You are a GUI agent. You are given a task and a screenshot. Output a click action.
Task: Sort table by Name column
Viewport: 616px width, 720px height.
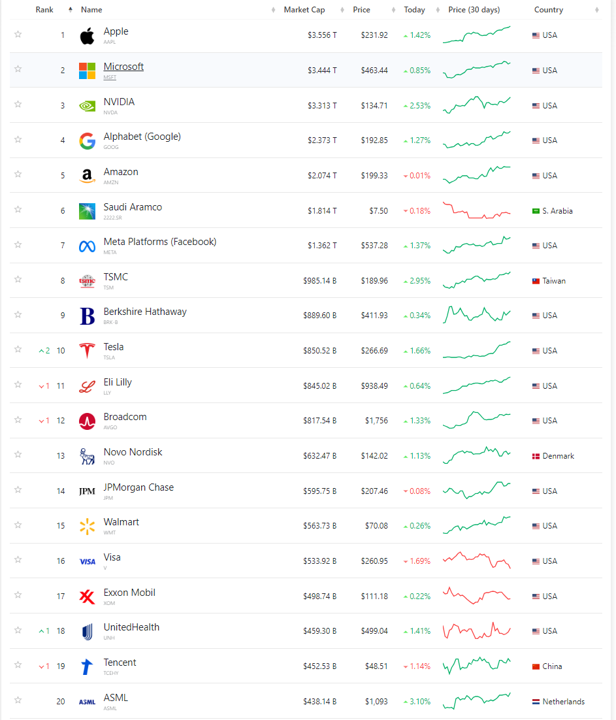pyautogui.click(x=91, y=10)
